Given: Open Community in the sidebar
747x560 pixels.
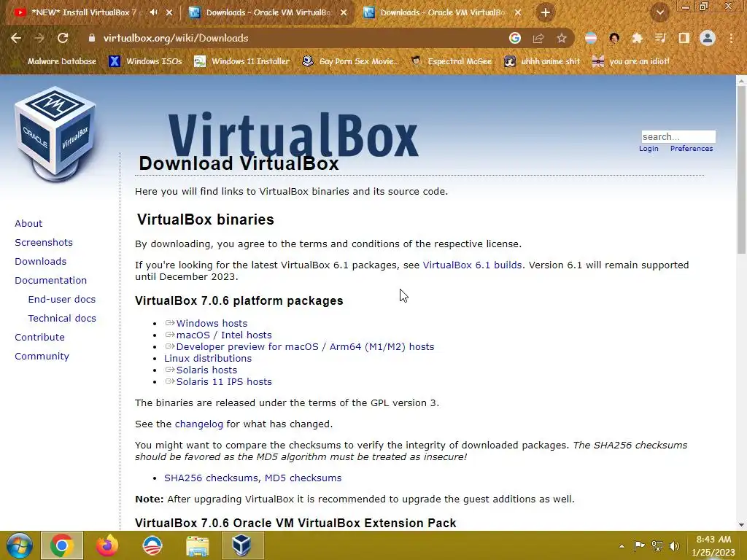Looking at the screenshot, I should (42, 356).
